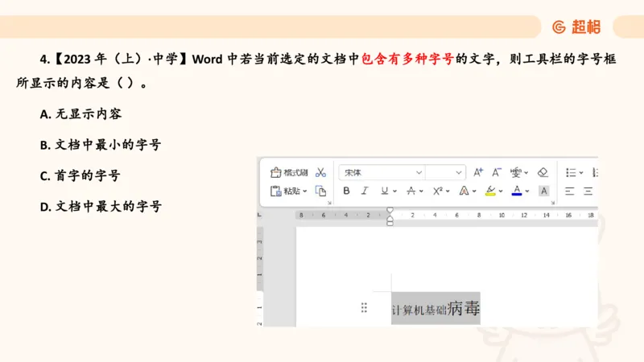Expand the Strikethrough dropdown arrow
Viewport: 644px width, 362px height.
click(421, 191)
